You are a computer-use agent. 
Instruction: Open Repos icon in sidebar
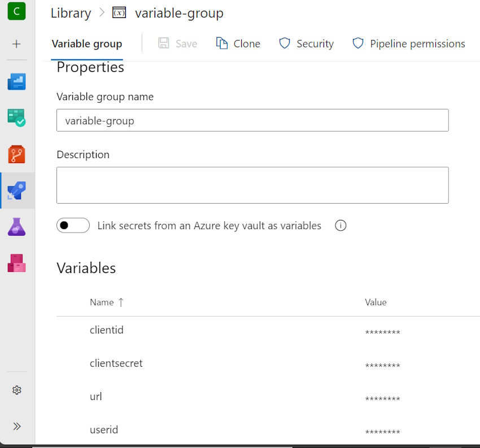coord(17,154)
